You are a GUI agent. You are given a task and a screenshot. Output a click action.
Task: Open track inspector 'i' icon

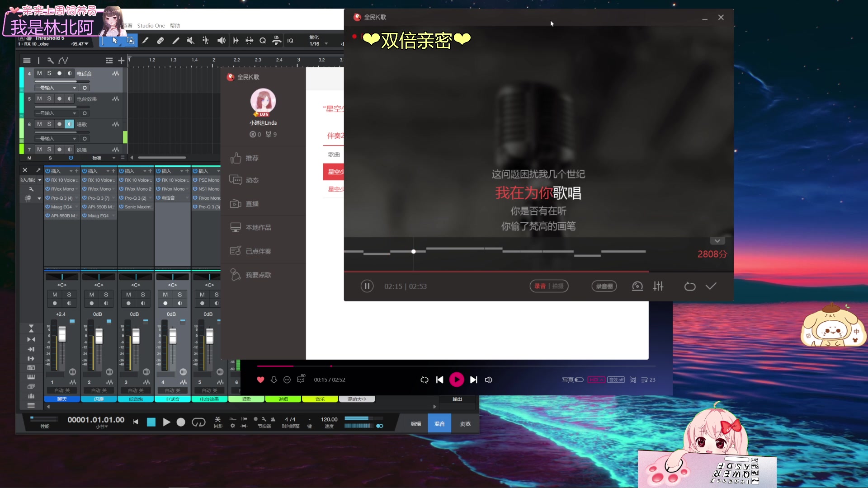point(38,61)
